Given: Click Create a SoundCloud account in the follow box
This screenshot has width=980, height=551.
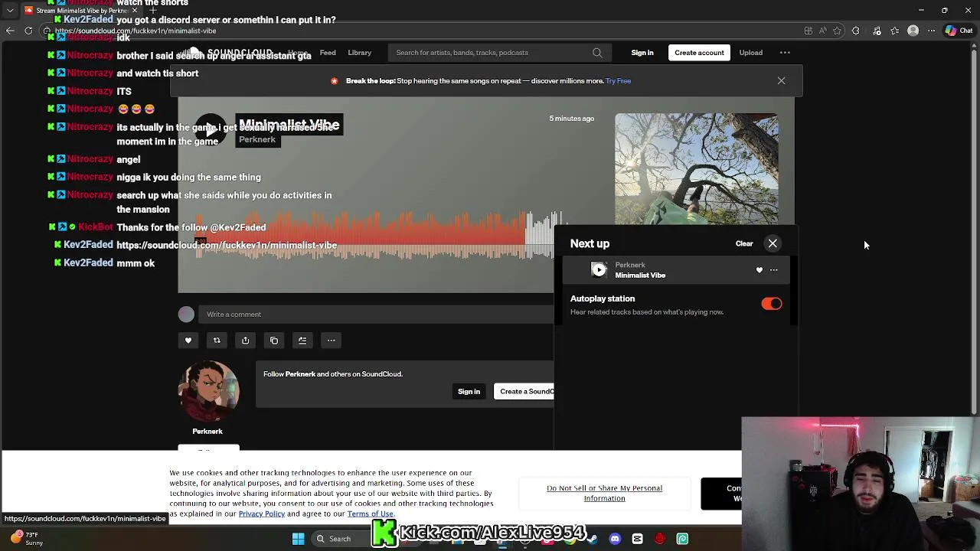Looking at the screenshot, I should pyautogui.click(x=524, y=392).
